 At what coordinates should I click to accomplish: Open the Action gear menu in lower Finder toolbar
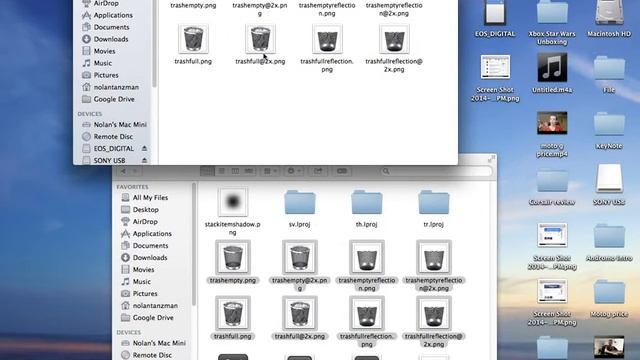294,171
